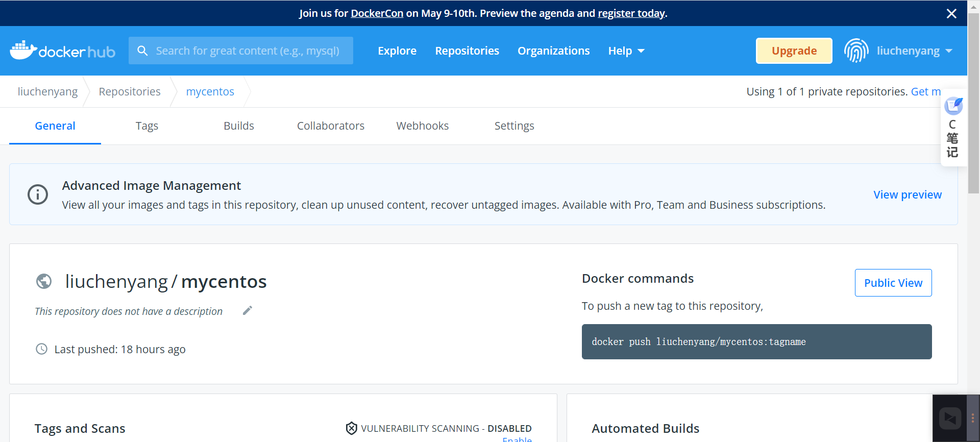Click the info icon in Advanced Image Management
Image resolution: width=980 pixels, height=442 pixels.
tap(38, 194)
